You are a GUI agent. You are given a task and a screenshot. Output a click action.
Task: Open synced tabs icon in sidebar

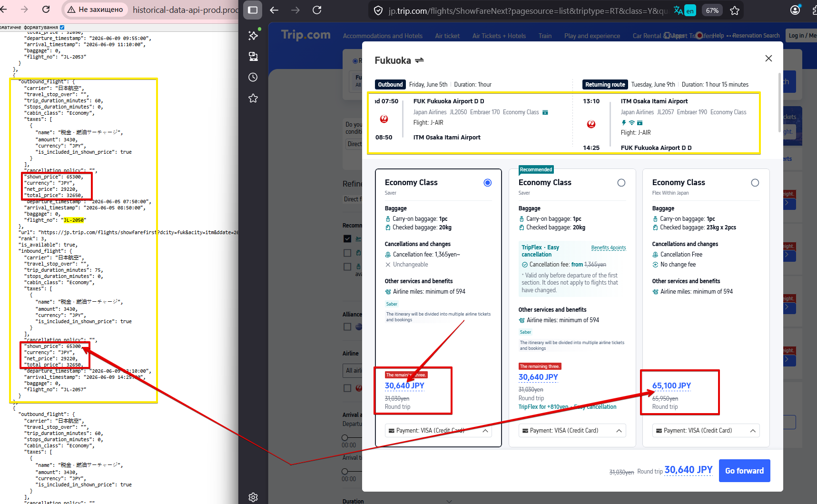click(253, 56)
